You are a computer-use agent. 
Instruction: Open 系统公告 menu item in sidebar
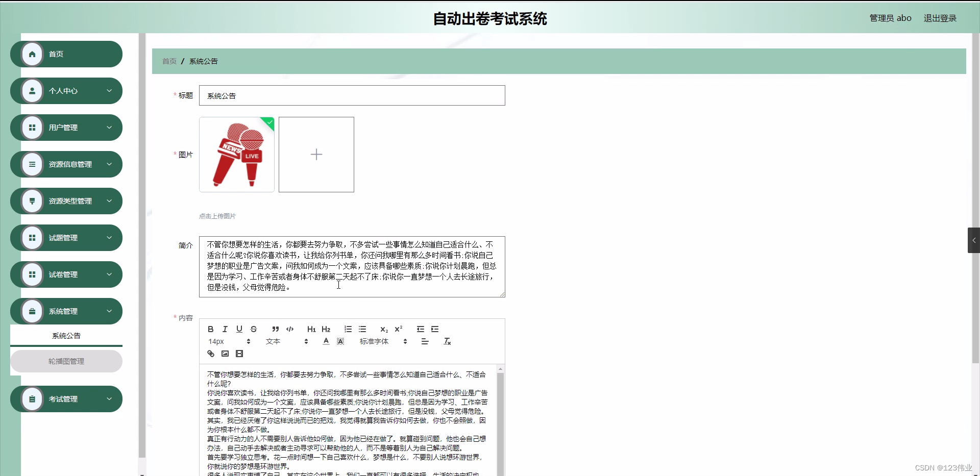click(67, 335)
